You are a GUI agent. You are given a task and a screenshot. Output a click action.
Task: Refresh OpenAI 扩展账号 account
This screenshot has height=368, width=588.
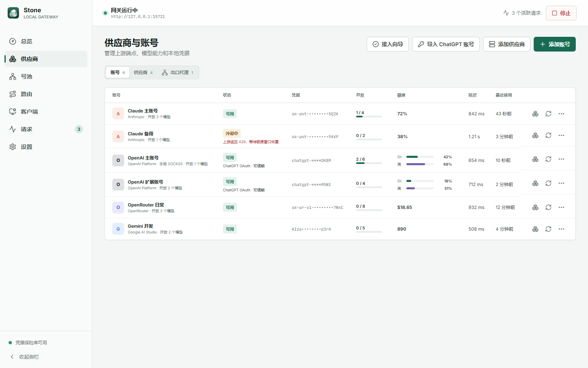[x=548, y=183]
